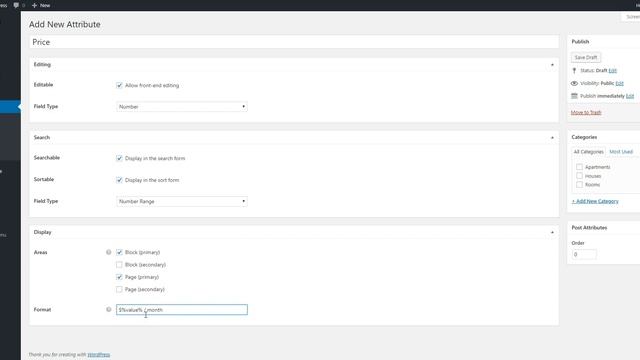Click Add New Category link
Image resolution: width=640 pixels, height=360 pixels.
[x=595, y=201]
